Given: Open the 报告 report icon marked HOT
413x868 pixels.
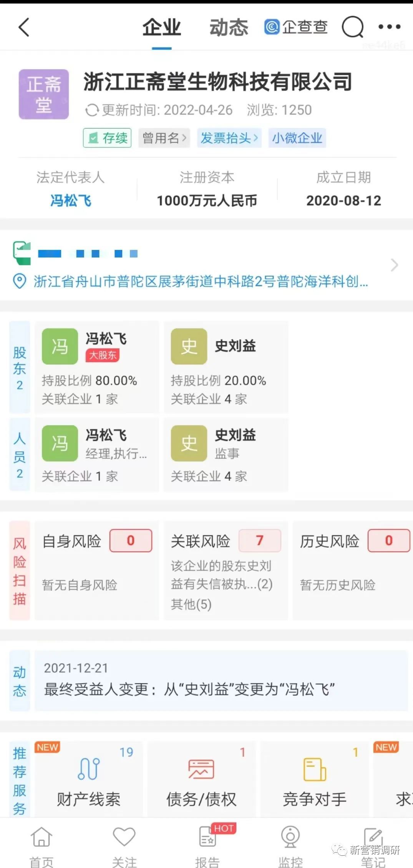Looking at the screenshot, I should coord(207,840).
